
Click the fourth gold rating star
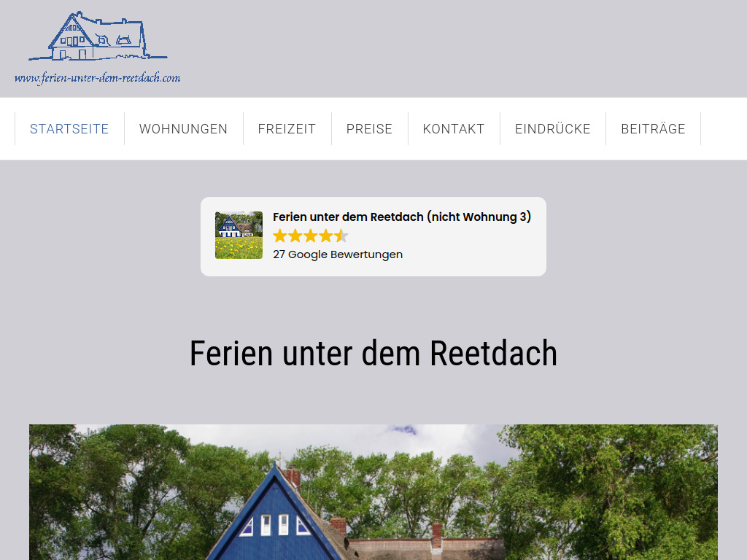tap(325, 236)
